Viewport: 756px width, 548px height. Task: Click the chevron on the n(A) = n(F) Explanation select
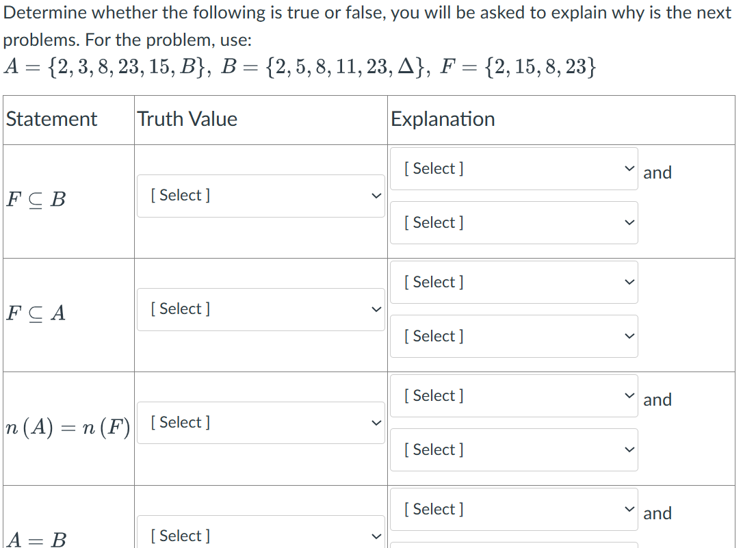[628, 395]
